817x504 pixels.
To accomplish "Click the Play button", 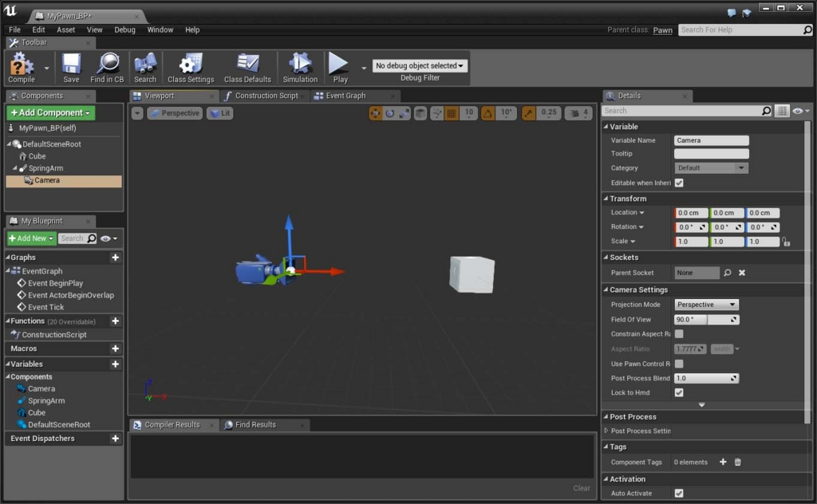I will (x=340, y=68).
